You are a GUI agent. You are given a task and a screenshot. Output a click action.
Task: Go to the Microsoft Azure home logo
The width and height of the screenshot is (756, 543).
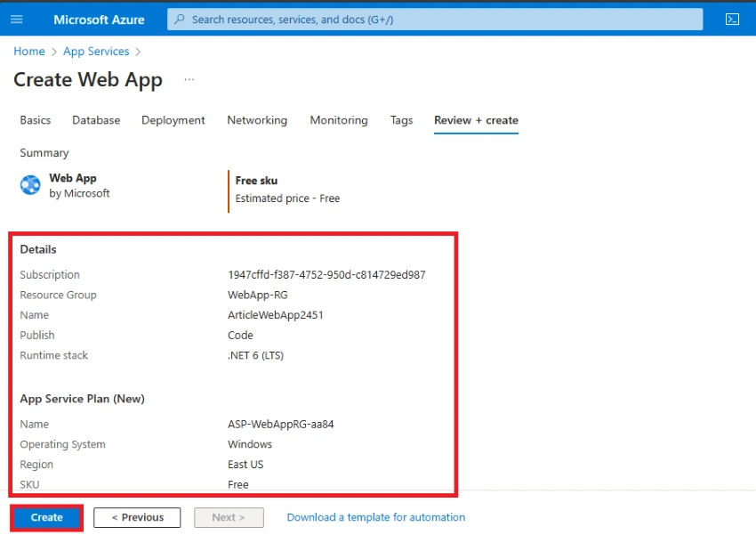[99, 20]
